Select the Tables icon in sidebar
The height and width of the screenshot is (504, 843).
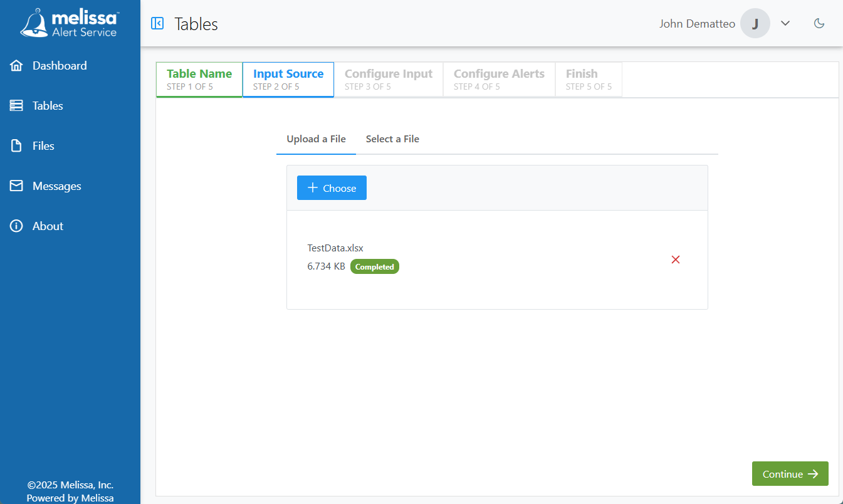tap(16, 105)
